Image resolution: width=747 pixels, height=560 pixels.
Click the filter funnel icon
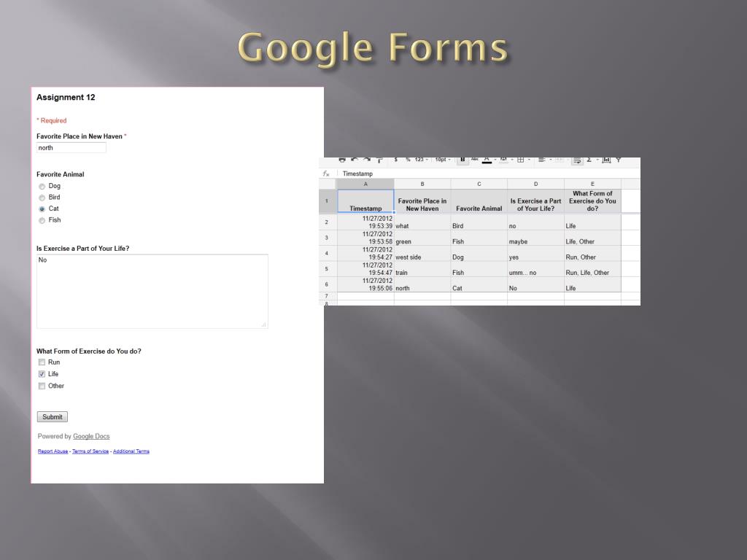(x=619, y=160)
